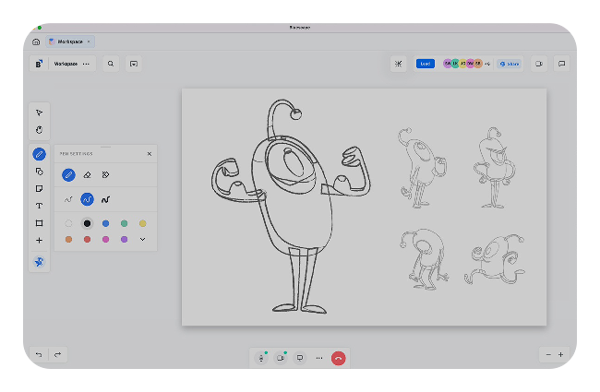The image size is (600, 392).
Task: Open the Workspace three-dots options menu
Action: pos(86,64)
